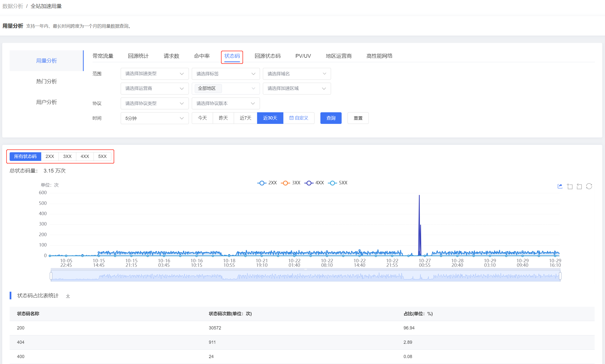Choose the 昨天 time range
This screenshot has height=364, width=605.
pyautogui.click(x=223, y=118)
